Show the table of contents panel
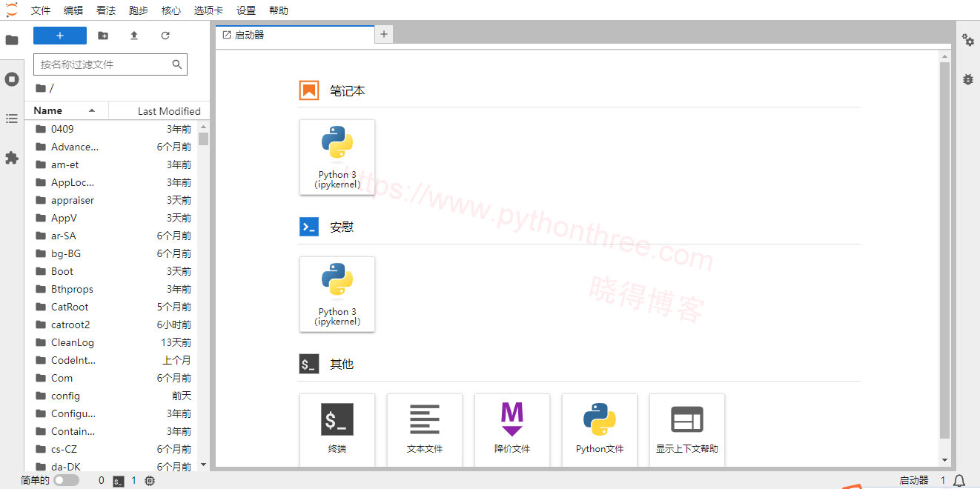Image resolution: width=980 pixels, height=489 pixels. click(x=12, y=119)
